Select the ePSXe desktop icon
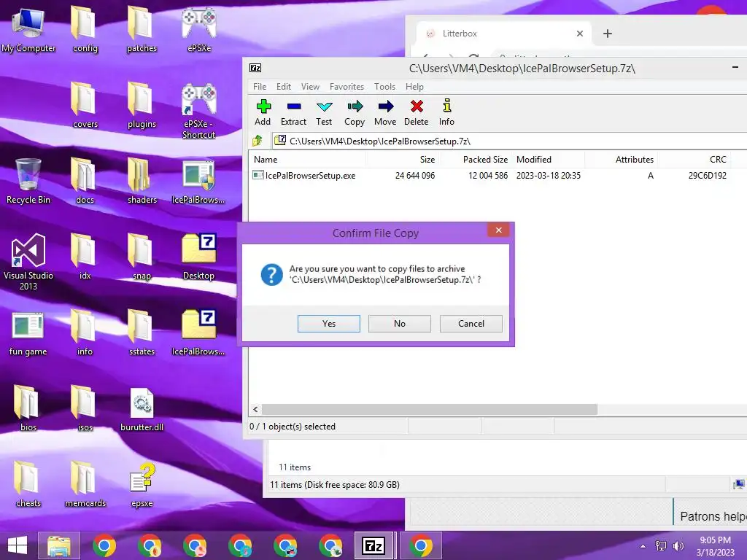 click(198, 31)
